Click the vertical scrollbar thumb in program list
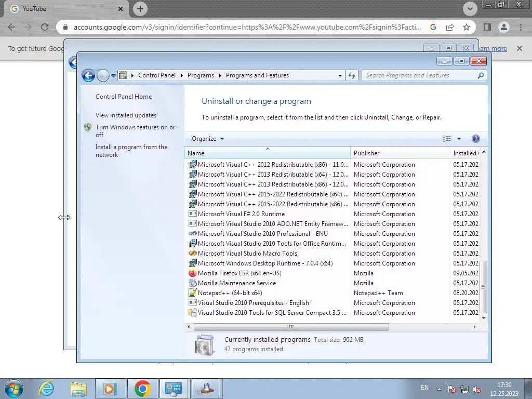The image size is (532, 399). (x=484, y=287)
